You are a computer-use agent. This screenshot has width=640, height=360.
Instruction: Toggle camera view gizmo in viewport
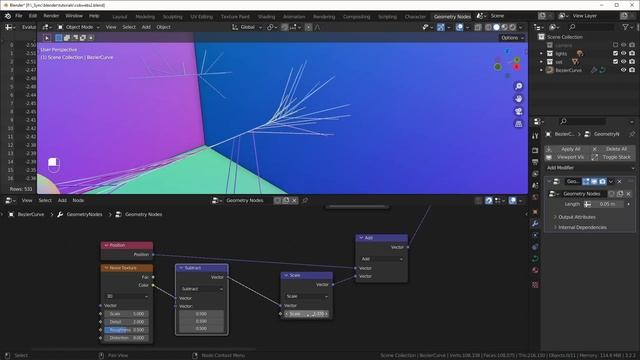[x=518, y=111]
